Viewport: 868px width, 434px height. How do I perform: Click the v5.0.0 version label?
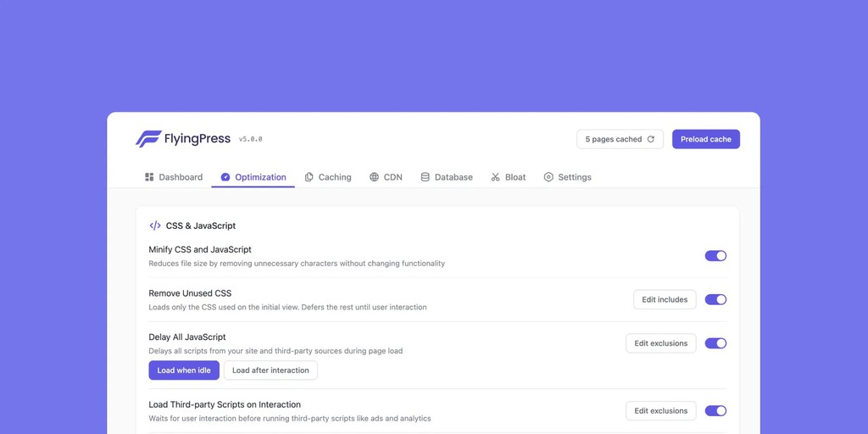251,140
